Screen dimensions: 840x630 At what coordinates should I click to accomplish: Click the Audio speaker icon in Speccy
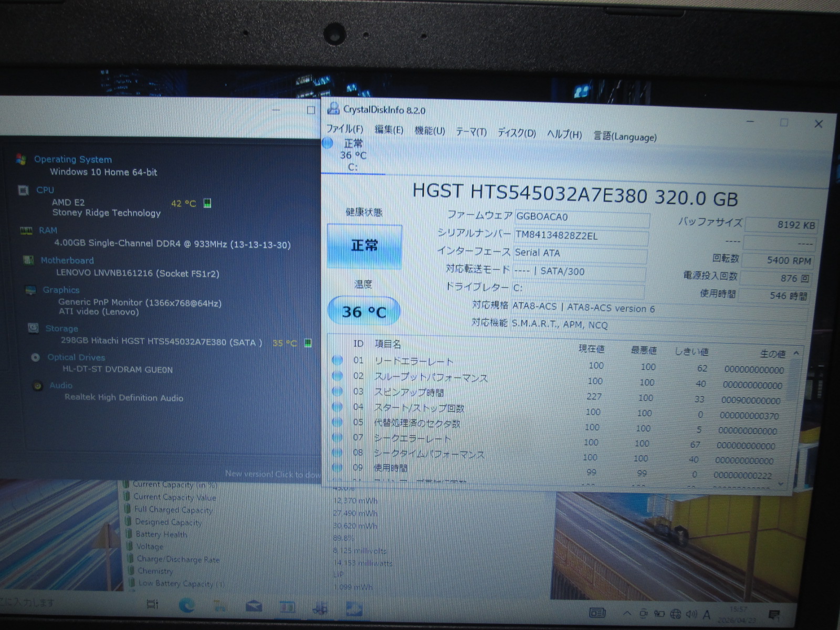pos(37,386)
